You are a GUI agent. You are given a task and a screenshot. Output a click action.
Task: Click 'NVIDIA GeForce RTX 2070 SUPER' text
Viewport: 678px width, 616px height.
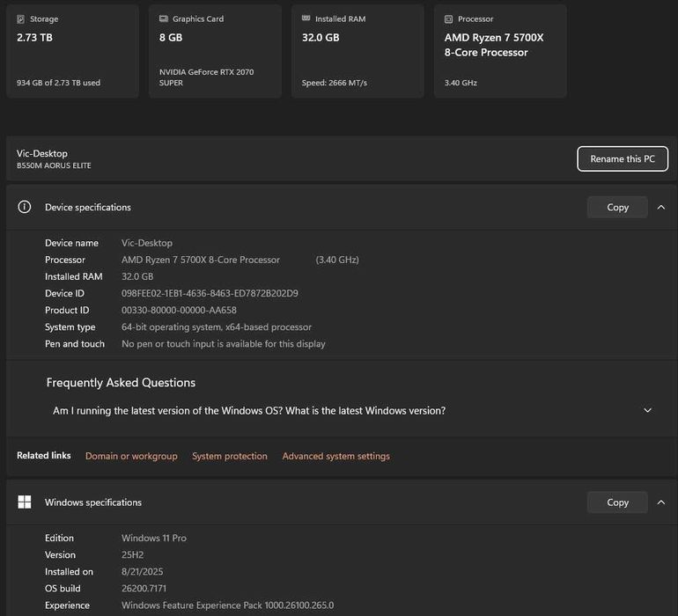click(206, 77)
